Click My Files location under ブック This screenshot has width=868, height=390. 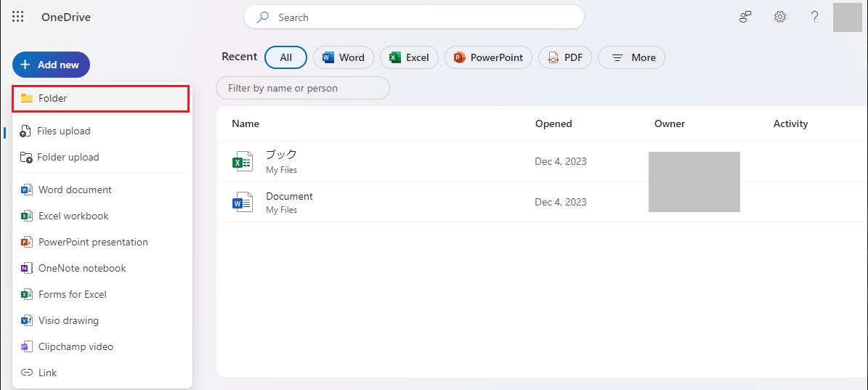(281, 170)
